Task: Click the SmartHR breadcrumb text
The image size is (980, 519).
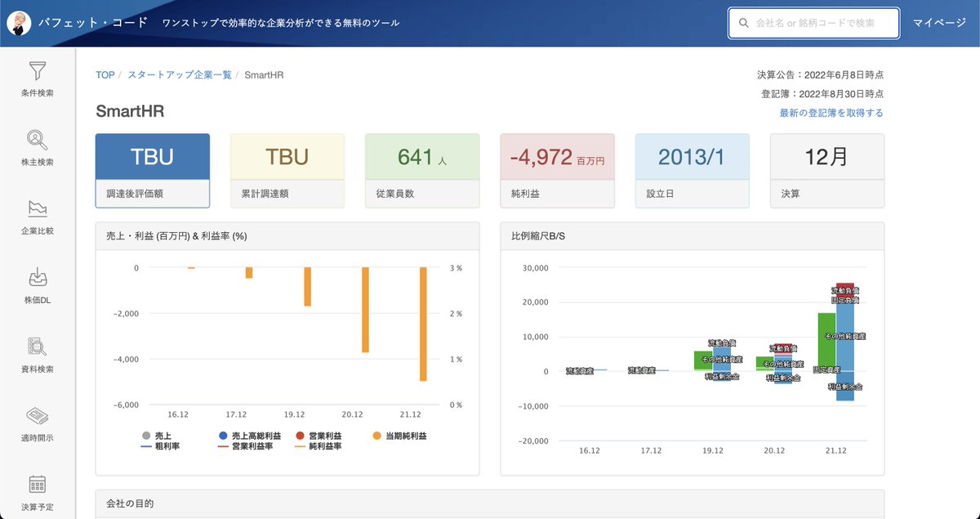Action: pyautogui.click(x=264, y=75)
